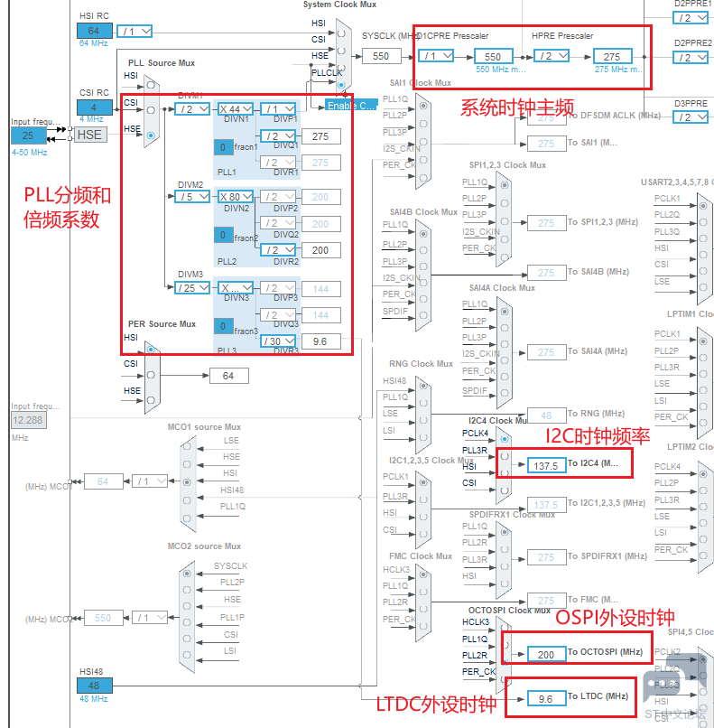Image resolution: width=714 pixels, height=728 pixels.
Task: Open the DIVM1 /2 divider dropdown
Action: pos(192,109)
